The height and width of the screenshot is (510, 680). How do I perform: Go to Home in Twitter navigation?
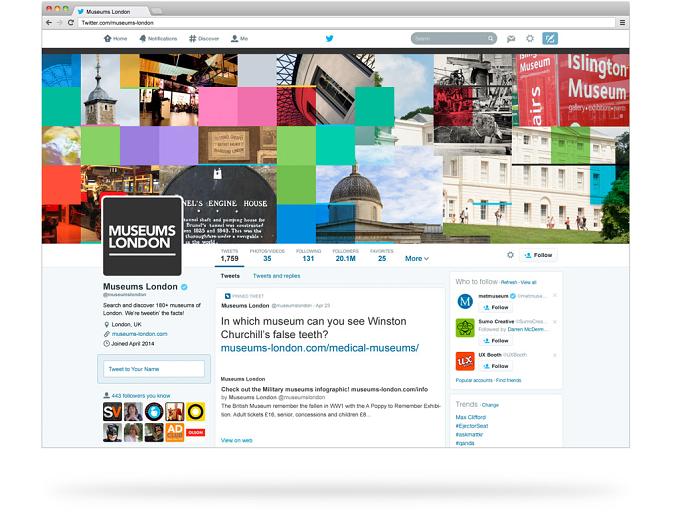[x=115, y=39]
